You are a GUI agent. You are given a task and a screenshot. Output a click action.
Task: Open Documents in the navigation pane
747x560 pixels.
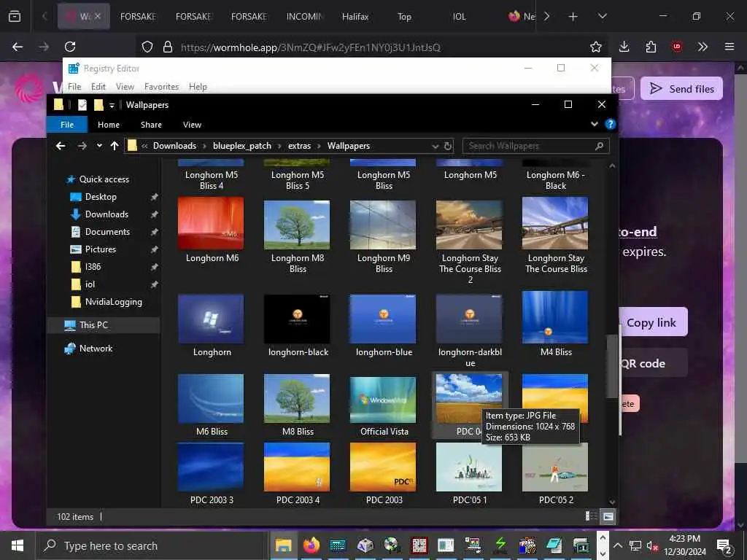107,231
